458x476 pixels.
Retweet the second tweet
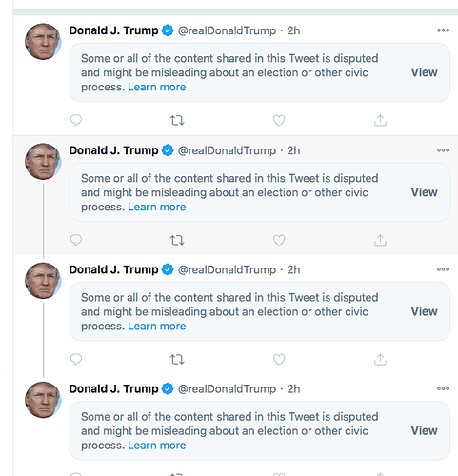pos(177,241)
